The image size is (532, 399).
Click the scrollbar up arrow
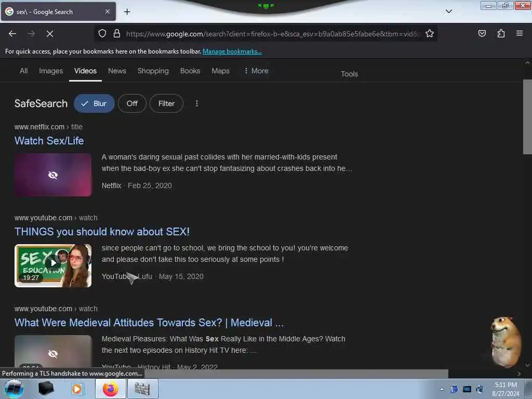pyautogui.click(x=527, y=63)
